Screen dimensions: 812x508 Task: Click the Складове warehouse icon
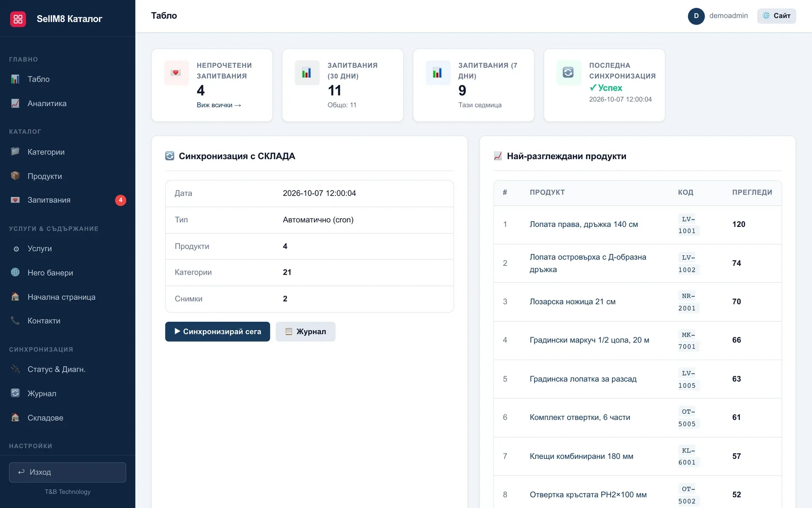15,417
